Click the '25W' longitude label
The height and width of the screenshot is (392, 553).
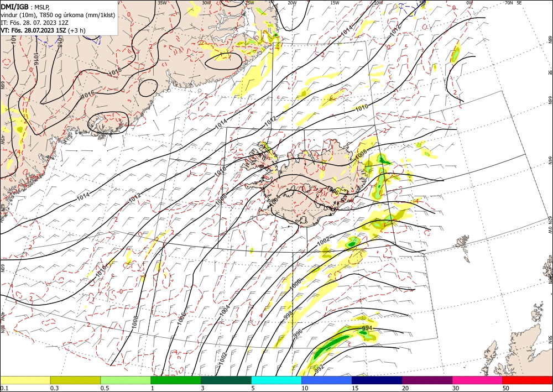pyautogui.click(x=249, y=2)
